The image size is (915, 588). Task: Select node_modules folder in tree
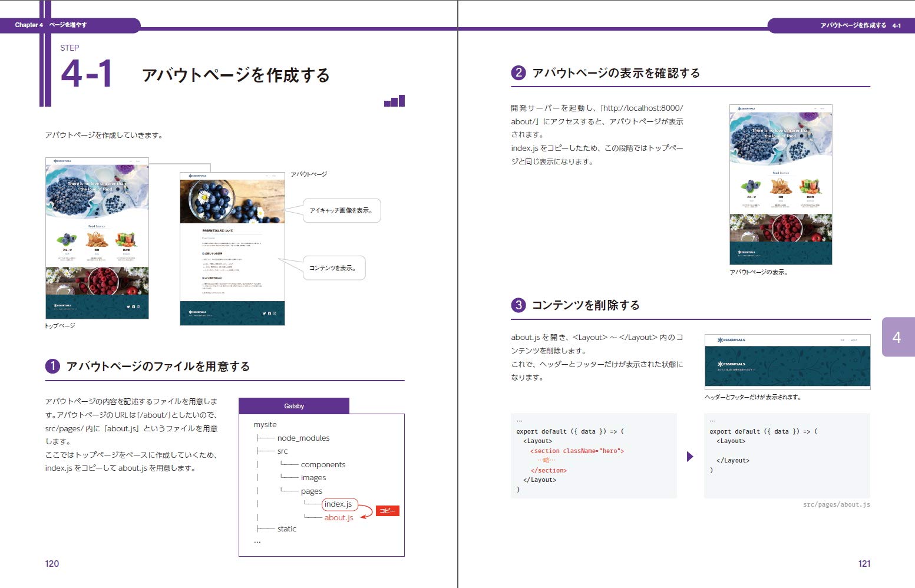(x=303, y=438)
